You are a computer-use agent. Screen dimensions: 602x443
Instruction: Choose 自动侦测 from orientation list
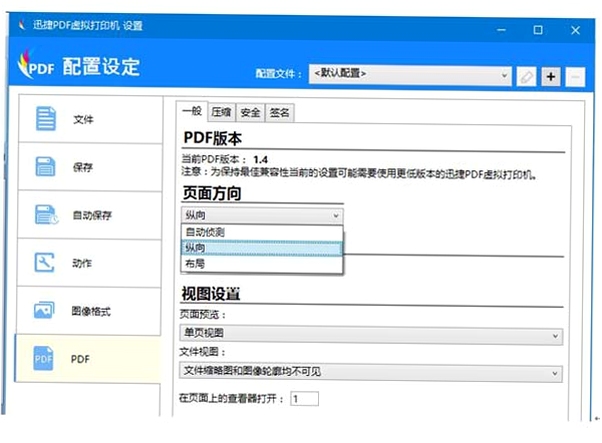pyautogui.click(x=262, y=232)
